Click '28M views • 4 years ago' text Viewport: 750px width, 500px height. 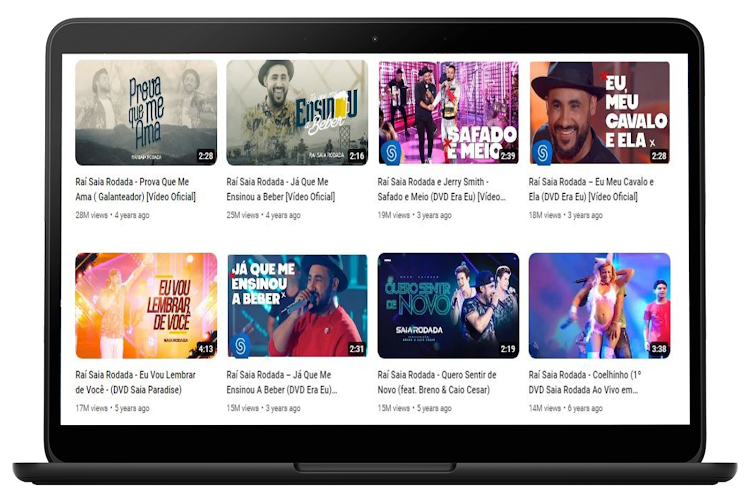[x=112, y=215]
